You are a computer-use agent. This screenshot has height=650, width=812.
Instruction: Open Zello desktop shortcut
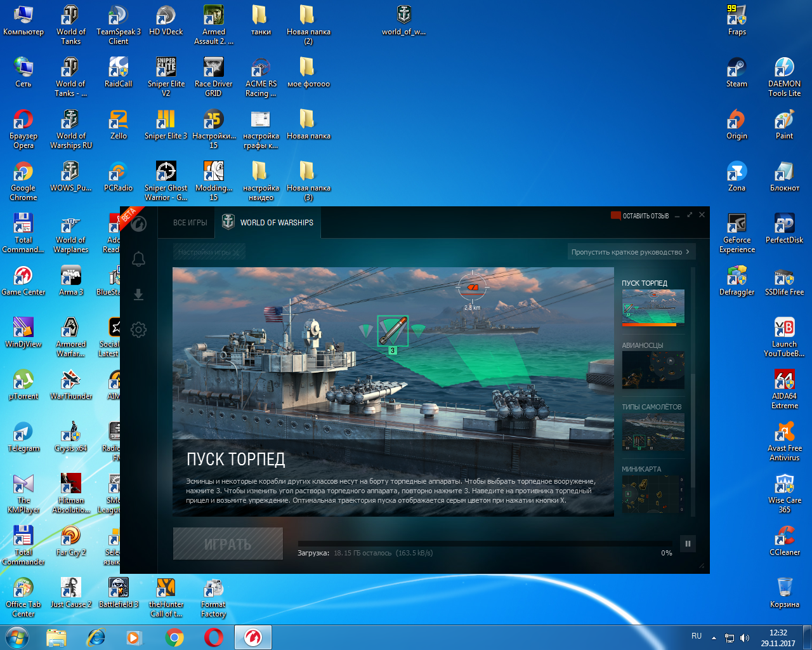click(x=119, y=124)
